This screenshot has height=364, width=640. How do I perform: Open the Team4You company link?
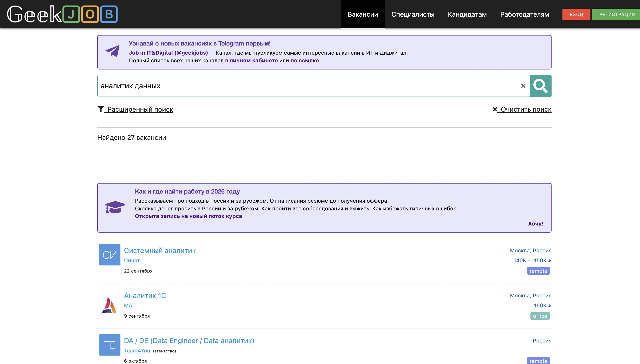point(137,350)
